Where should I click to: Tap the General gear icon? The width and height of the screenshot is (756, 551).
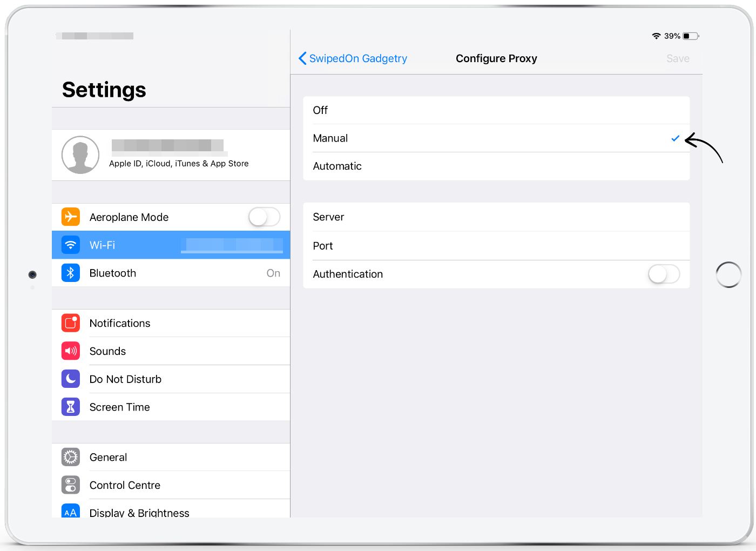click(x=71, y=457)
